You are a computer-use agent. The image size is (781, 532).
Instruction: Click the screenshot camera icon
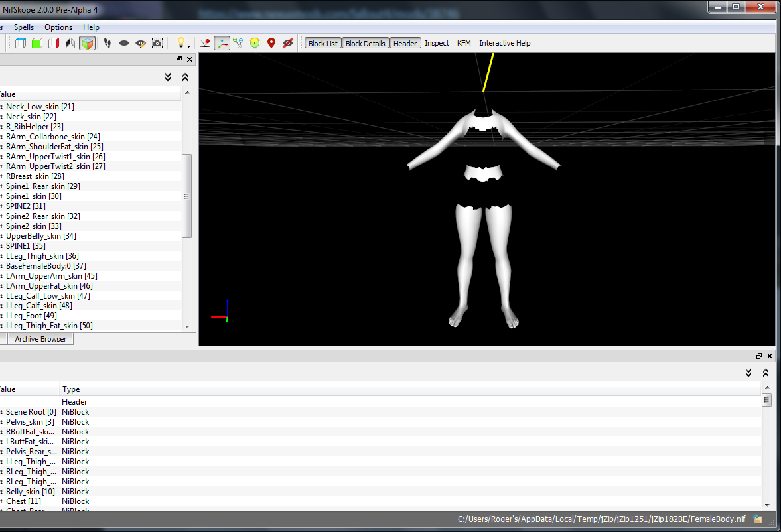157,43
